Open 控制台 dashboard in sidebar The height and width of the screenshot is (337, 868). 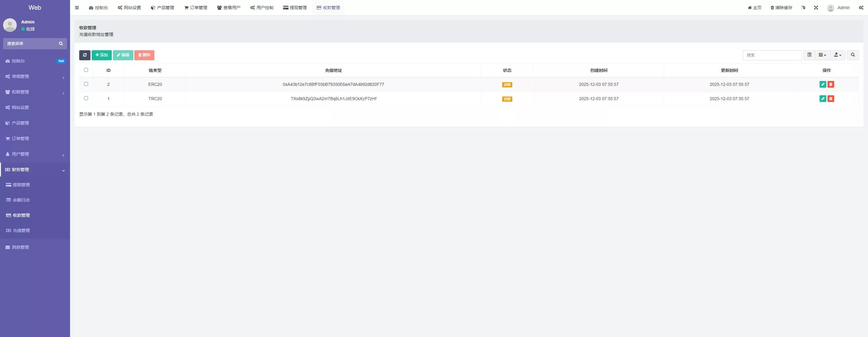(35, 61)
